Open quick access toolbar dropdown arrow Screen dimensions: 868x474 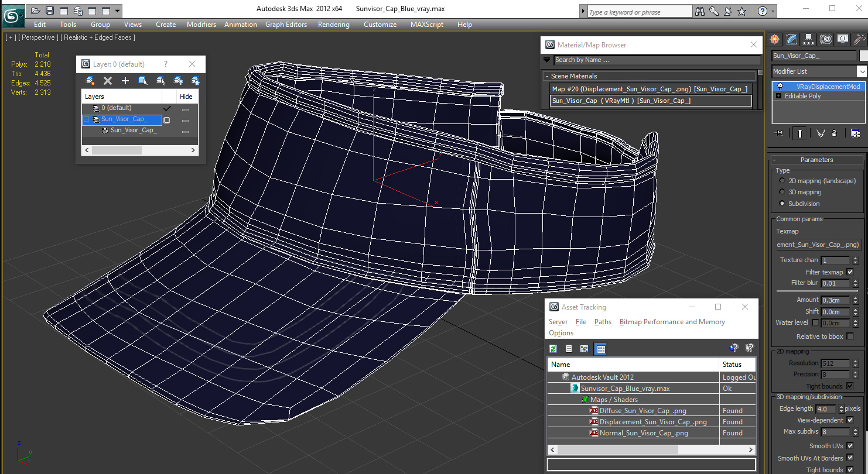(x=118, y=11)
